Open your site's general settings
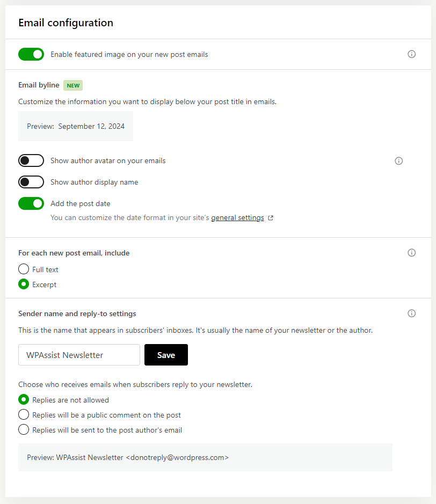This screenshot has width=436, height=504. [237, 217]
